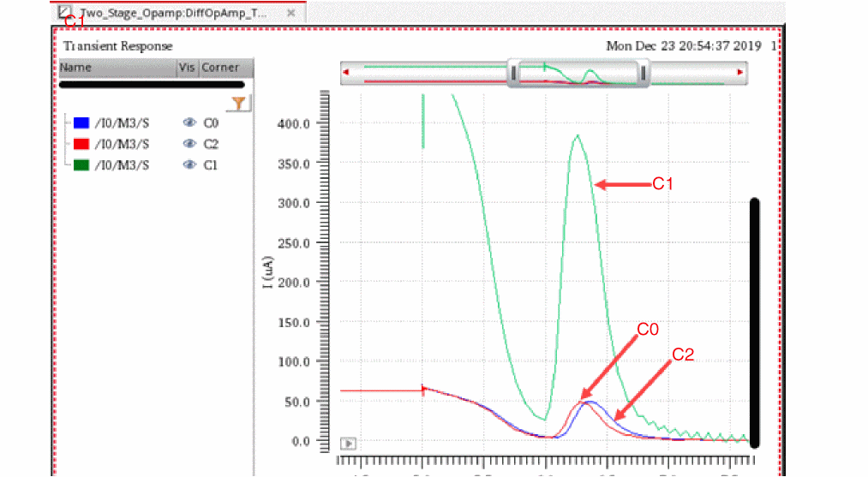This screenshot has width=868, height=477.
Task: Click the vertical scrollbar right of plot
Action: click(x=755, y=322)
